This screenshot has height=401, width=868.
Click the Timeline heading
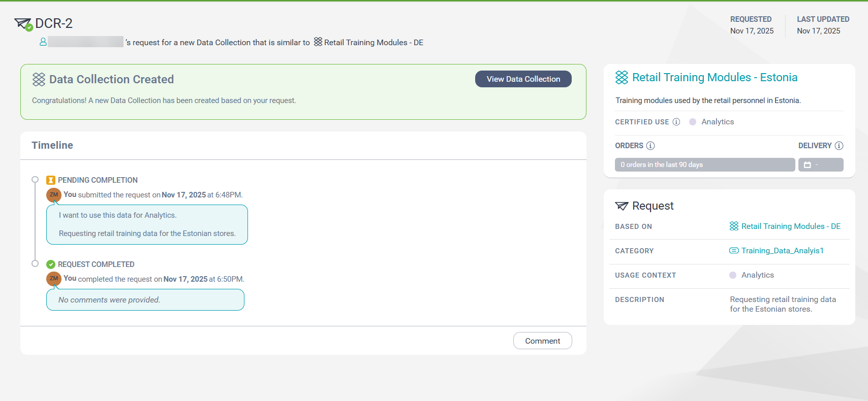tap(52, 145)
